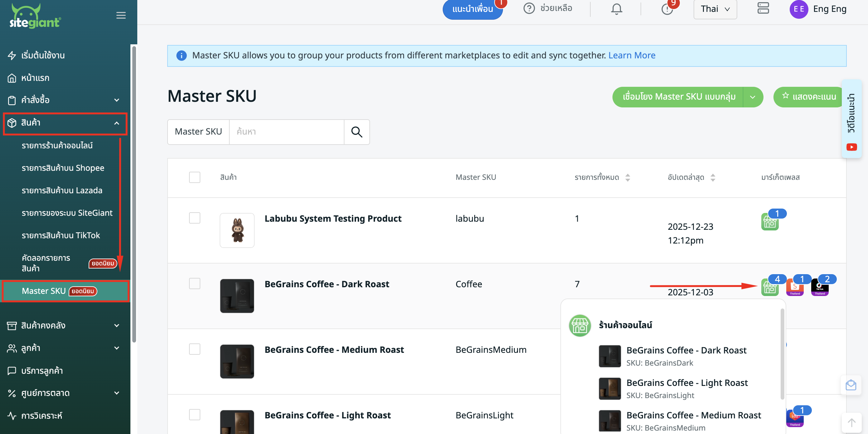Click online store icon on Labubu row
Viewport: 868px width, 434px height.
(770, 222)
